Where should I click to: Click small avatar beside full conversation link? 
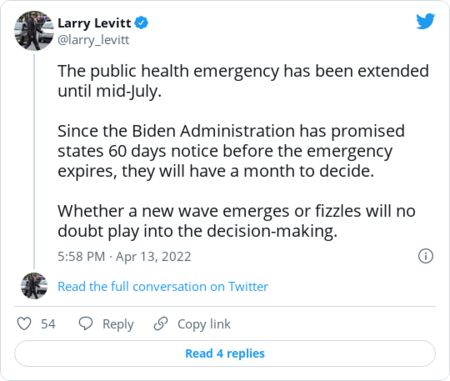pos(34,286)
